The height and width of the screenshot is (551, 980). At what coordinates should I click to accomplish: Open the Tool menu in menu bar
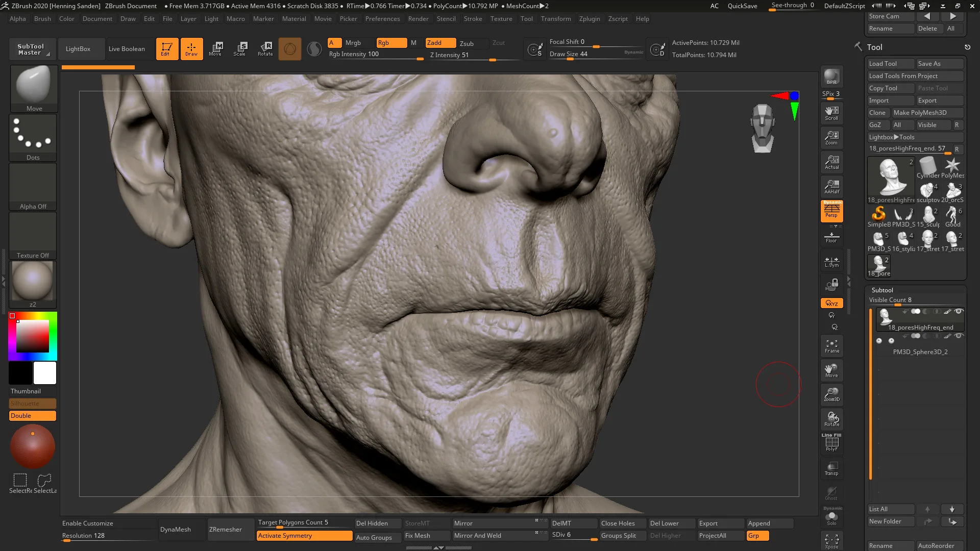tap(526, 18)
